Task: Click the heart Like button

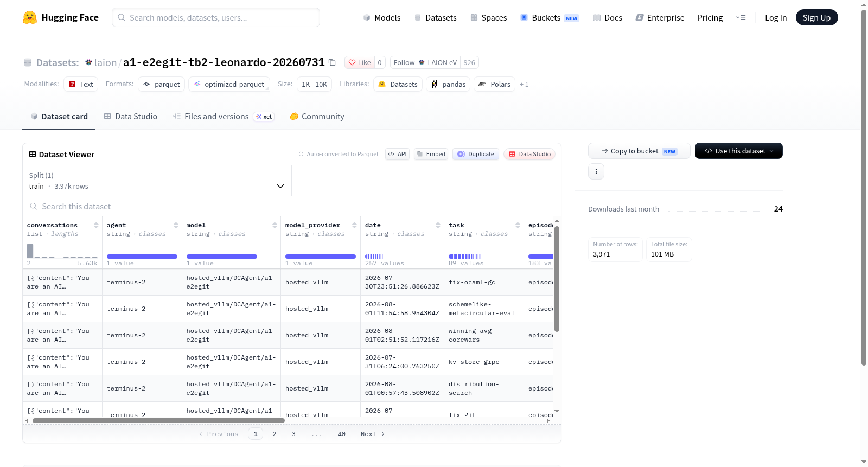Action: [x=360, y=63]
